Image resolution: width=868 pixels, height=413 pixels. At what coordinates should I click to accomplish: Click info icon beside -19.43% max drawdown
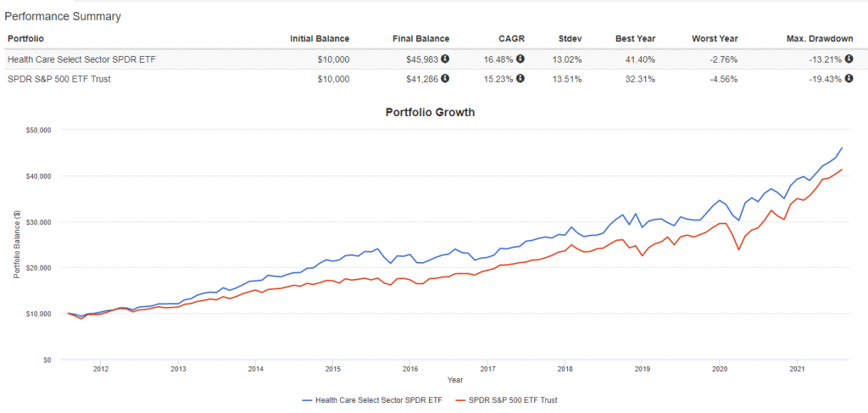pos(849,79)
